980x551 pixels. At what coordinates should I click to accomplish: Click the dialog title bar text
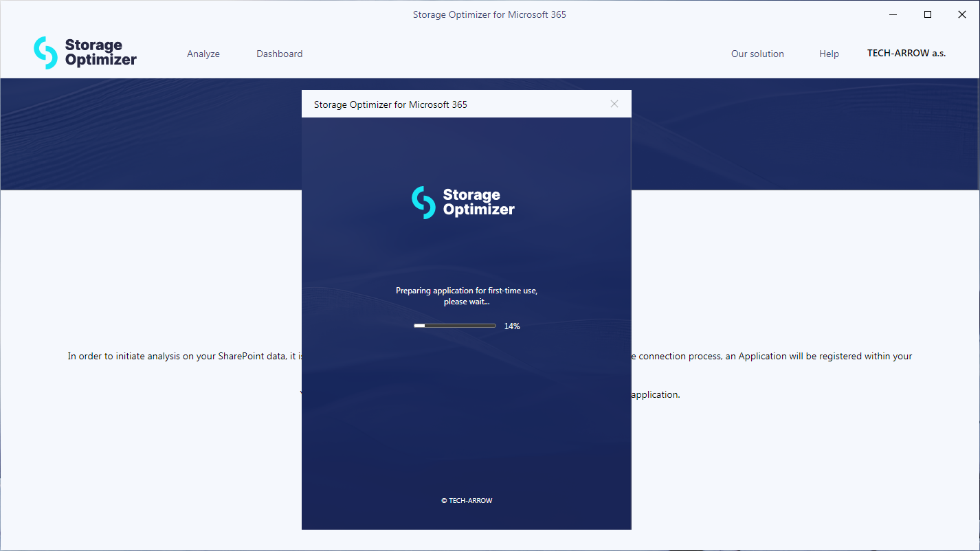(x=390, y=104)
